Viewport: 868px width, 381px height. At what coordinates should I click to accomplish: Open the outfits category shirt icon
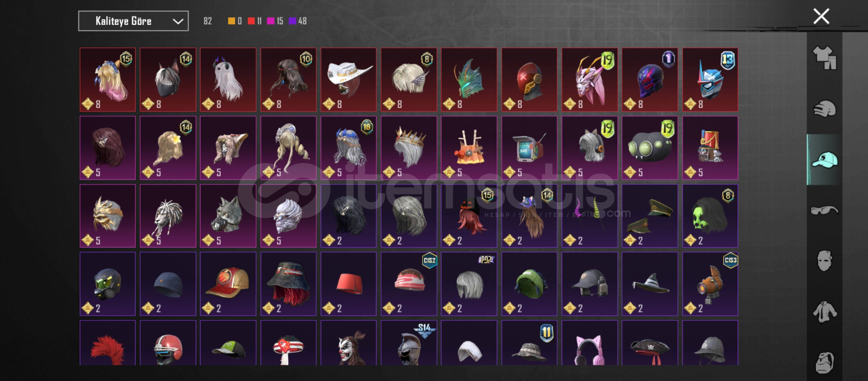824,58
